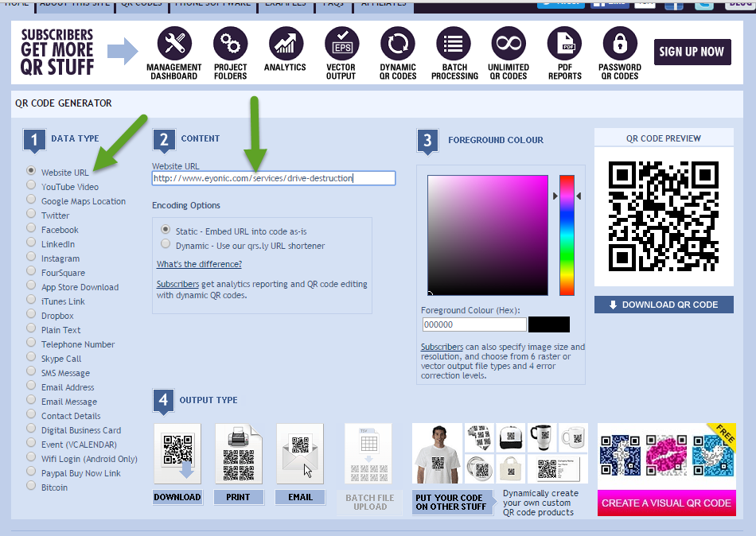Image resolution: width=756 pixels, height=536 pixels.
Task: Select the Vector Output EPS icon
Action: click(x=342, y=44)
